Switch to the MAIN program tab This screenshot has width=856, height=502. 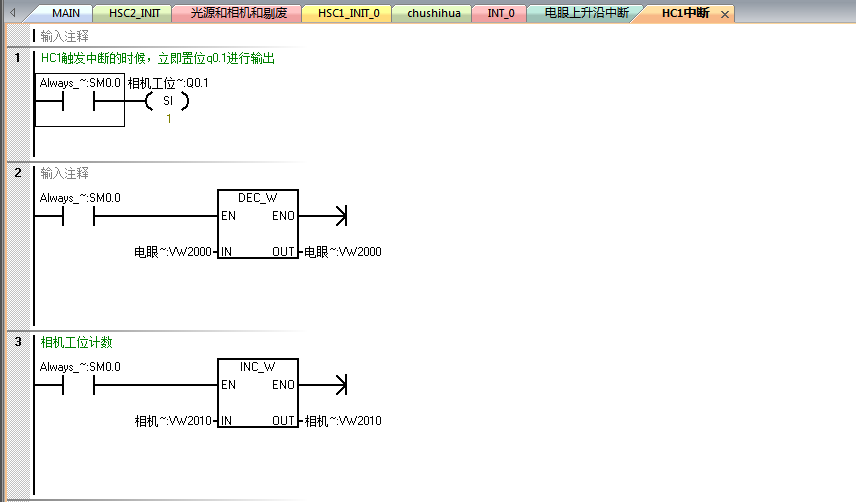click(66, 14)
